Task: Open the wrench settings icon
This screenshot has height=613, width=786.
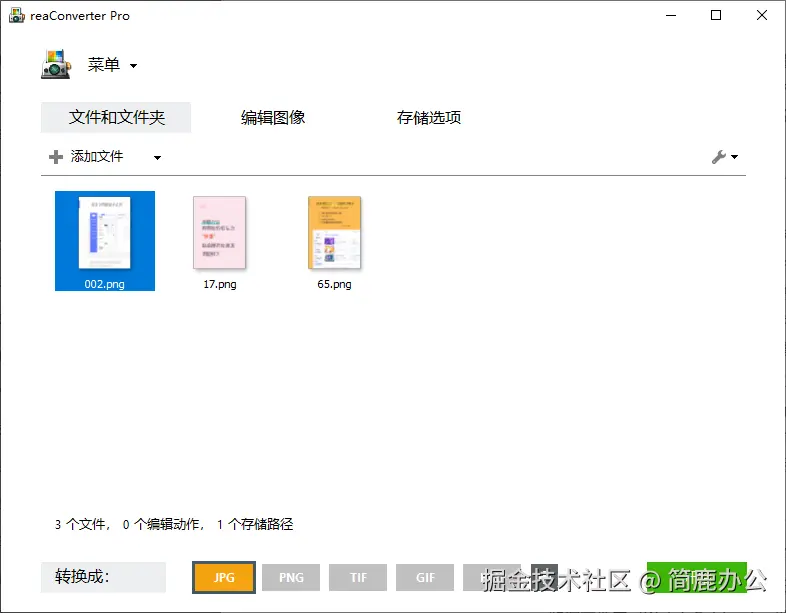Action: pos(719,157)
